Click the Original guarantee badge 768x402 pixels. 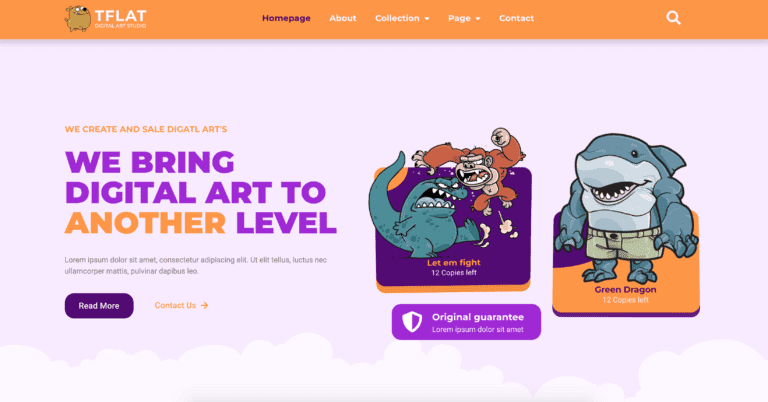point(466,322)
